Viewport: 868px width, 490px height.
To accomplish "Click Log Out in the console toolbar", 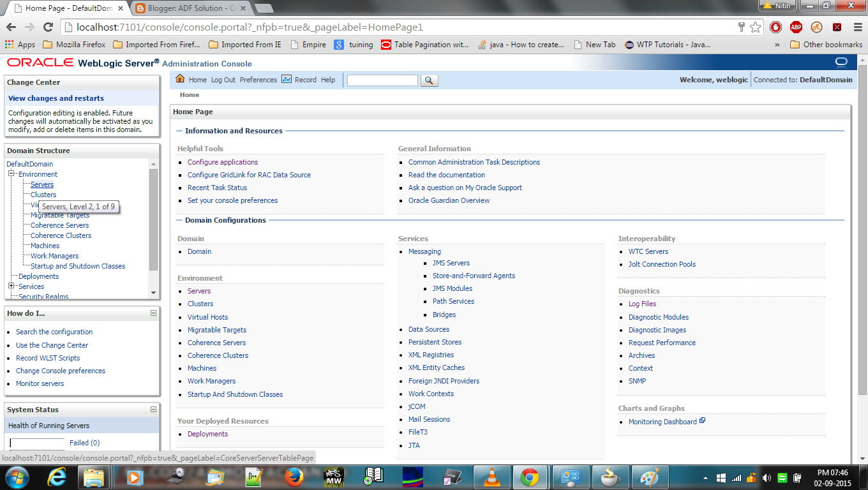I will 223,80.
